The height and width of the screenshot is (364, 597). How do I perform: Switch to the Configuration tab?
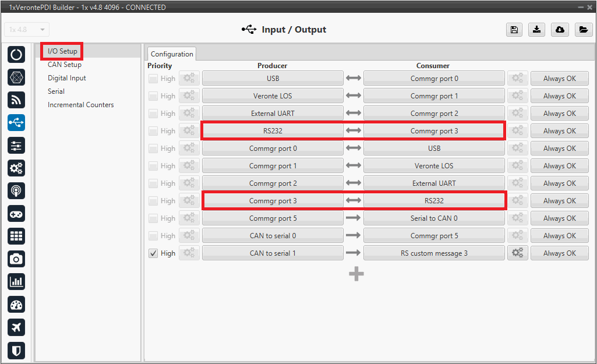coord(172,54)
